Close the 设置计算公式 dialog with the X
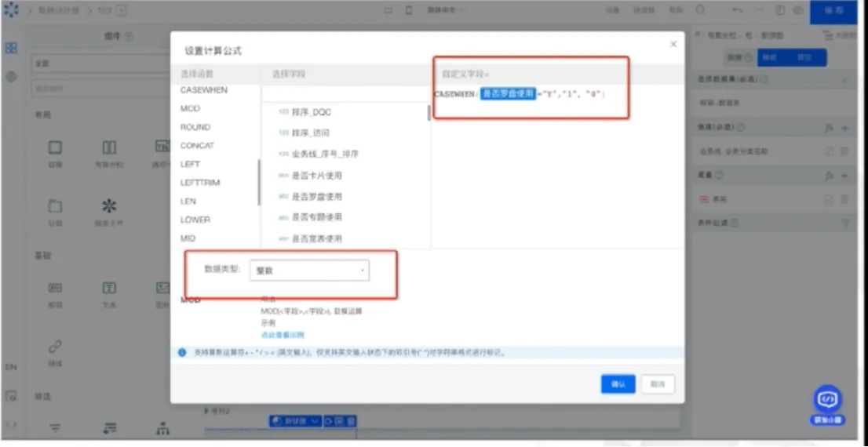 tap(673, 44)
